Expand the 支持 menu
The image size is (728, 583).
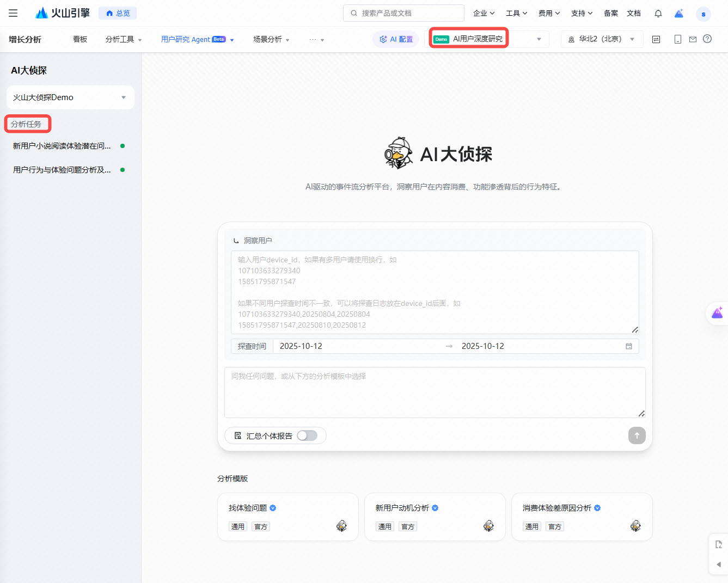[x=582, y=13]
